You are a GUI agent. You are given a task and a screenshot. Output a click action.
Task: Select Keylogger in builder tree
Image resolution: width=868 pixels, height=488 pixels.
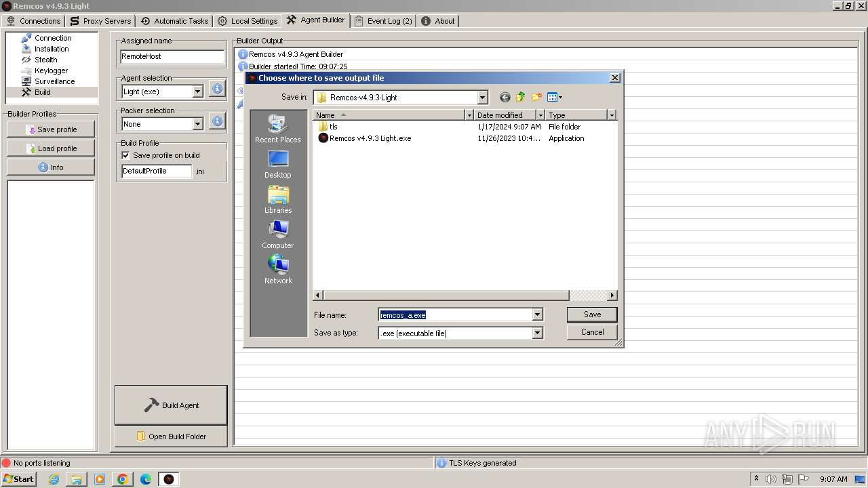pyautogui.click(x=51, y=70)
